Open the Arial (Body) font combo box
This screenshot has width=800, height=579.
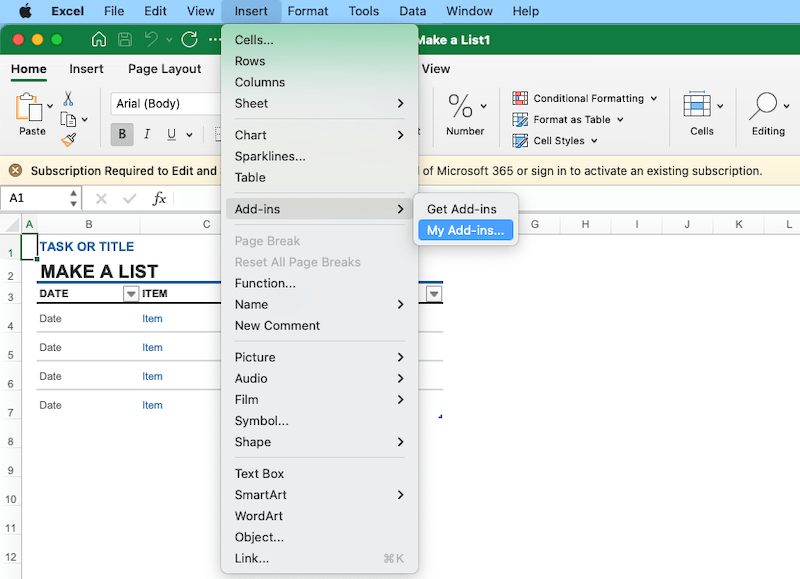[x=166, y=104]
